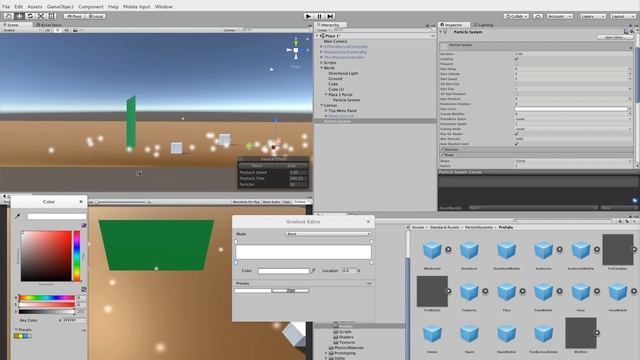Screen dimensions: 640x360
Task: Open the Gradient Editor Mode dropdown
Action: click(328, 234)
